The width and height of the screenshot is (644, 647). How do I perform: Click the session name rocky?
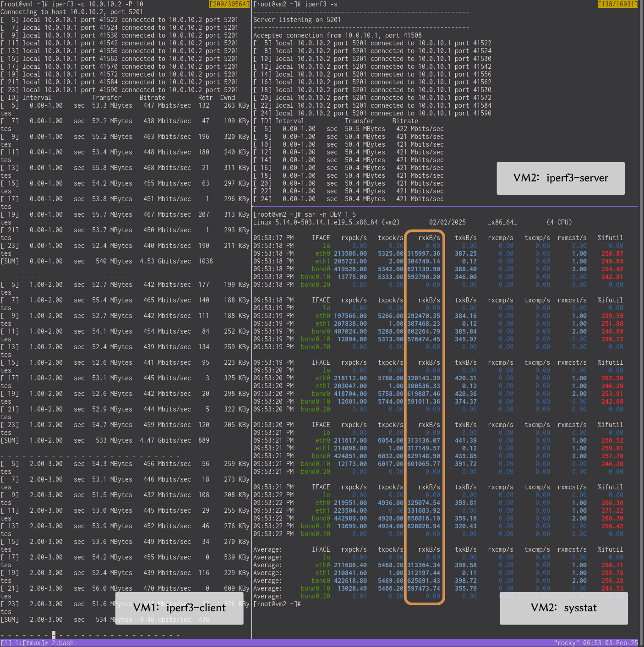567,643
